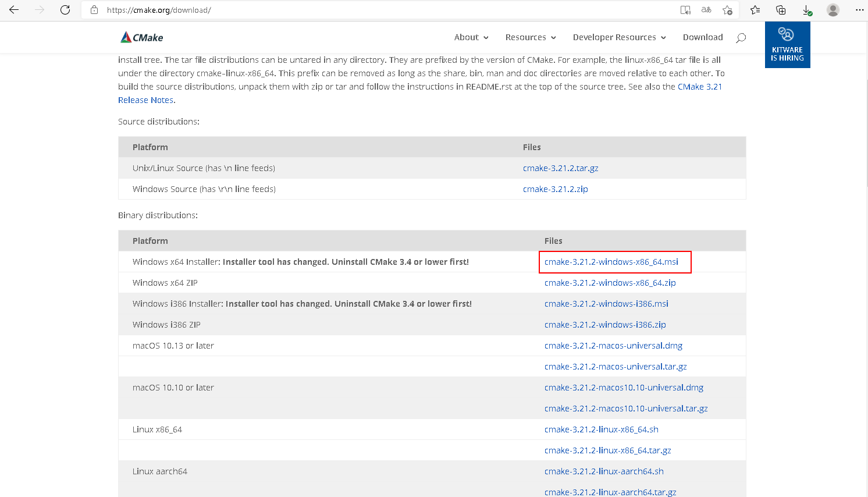Open the browser collections icon

[x=781, y=10]
